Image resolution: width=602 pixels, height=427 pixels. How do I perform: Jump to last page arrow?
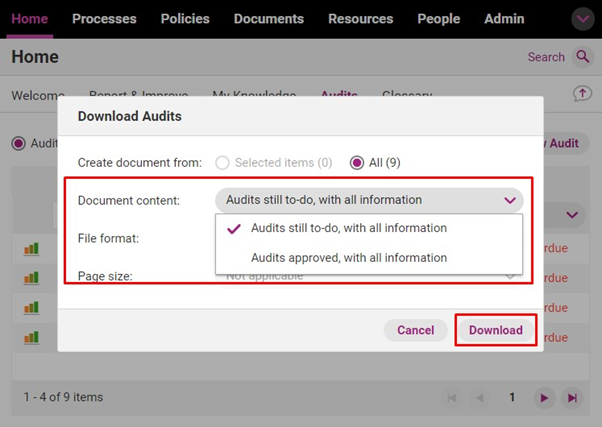[x=573, y=398]
